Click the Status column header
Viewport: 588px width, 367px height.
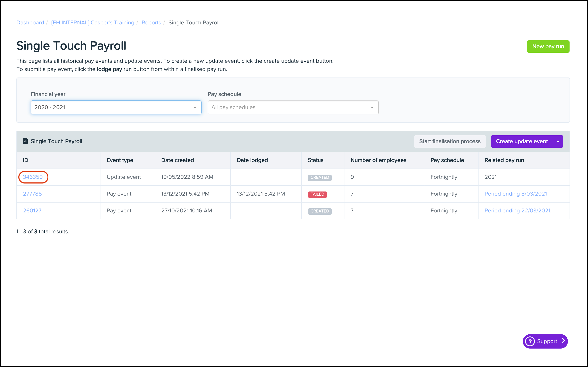click(x=315, y=160)
